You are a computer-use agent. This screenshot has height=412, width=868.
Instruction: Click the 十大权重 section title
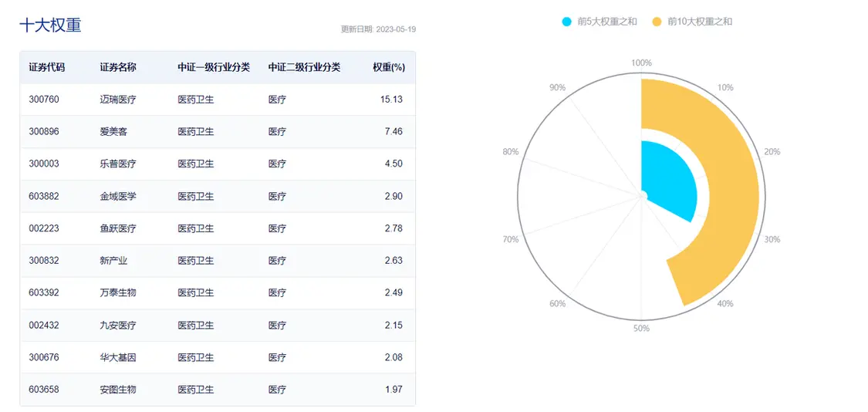click(x=50, y=25)
